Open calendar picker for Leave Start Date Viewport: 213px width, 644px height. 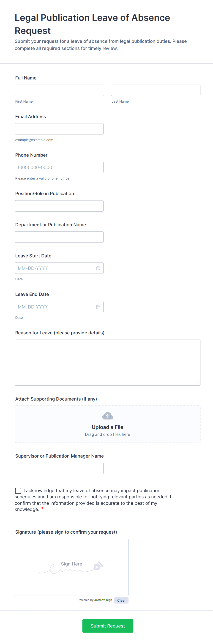click(x=98, y=268)
